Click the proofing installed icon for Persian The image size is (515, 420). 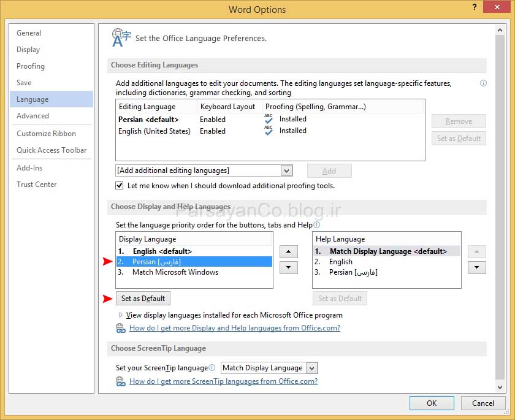click(268, 119)
